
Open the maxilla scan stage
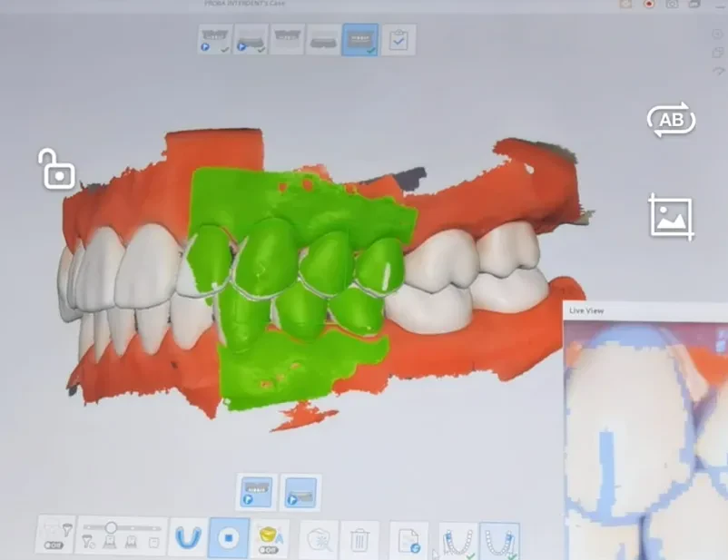click(x=287, y=41)
